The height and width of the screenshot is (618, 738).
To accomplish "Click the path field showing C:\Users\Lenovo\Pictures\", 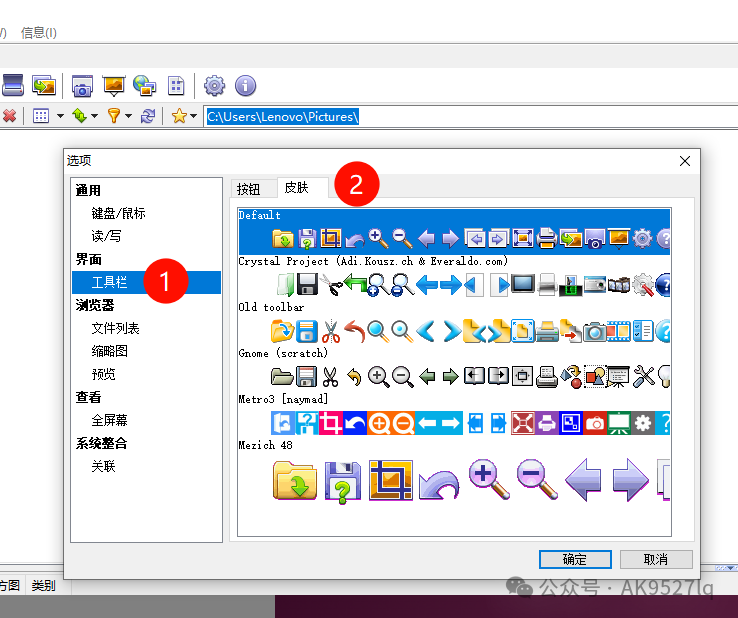I will 471,117.
